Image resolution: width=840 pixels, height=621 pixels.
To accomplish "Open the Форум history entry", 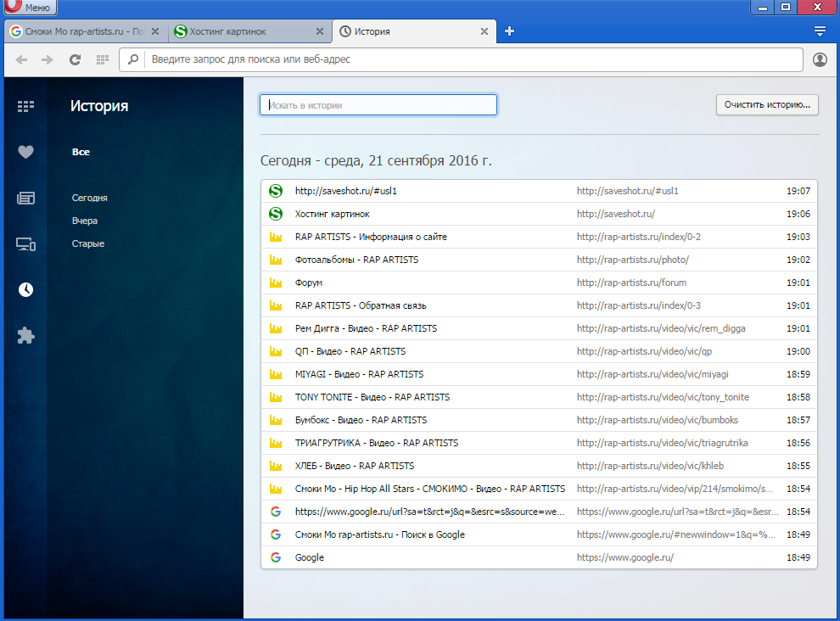I will coord(539,283).
